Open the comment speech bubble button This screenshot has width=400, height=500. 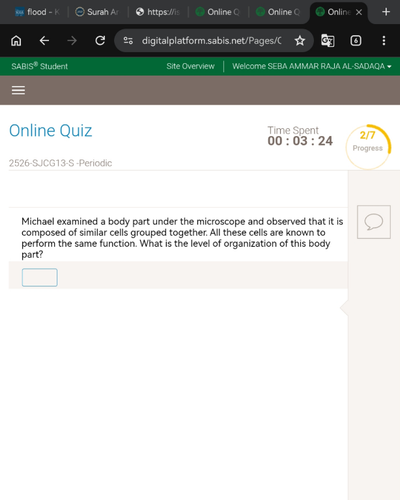click(374, 222)
